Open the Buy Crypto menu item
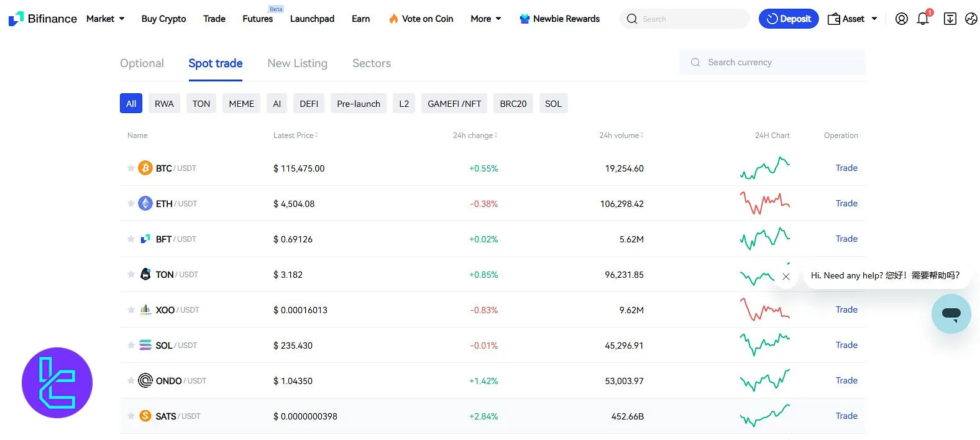 point(163,19)
